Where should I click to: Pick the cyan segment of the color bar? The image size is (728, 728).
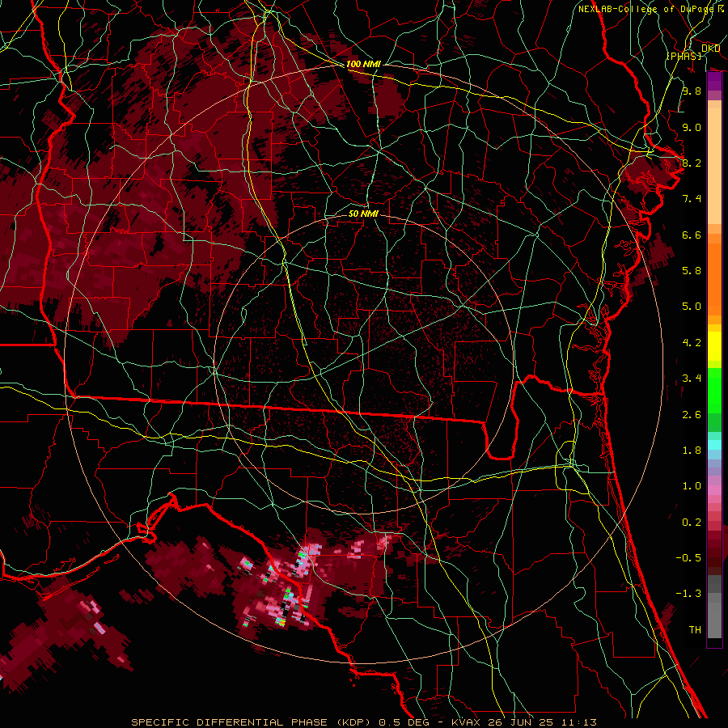point(714,445)
